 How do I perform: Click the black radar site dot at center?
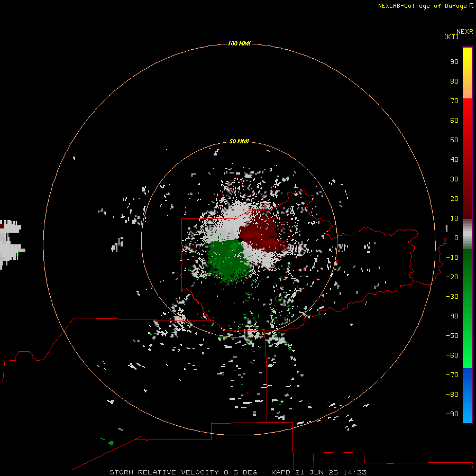point(240,240)
